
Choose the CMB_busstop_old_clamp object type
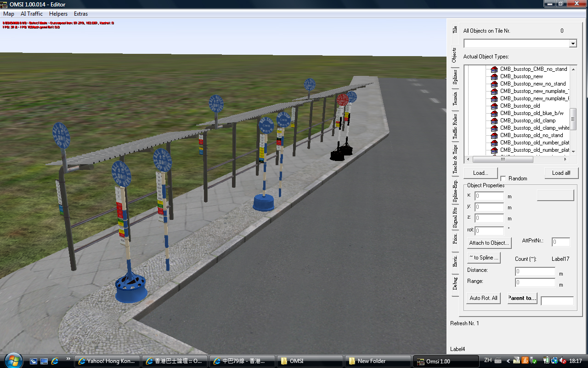[528, 121]
